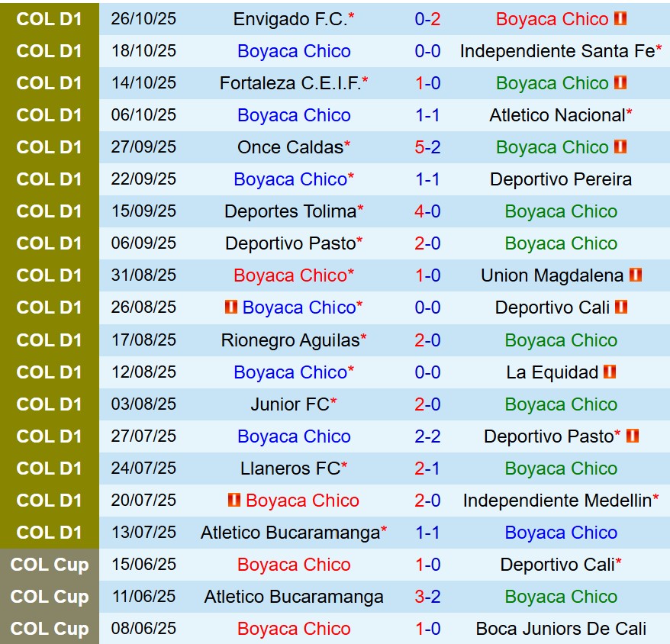Click red card icon beside Union Magdalena
Screen dimensions: 670x644
(x=635, y=275)
